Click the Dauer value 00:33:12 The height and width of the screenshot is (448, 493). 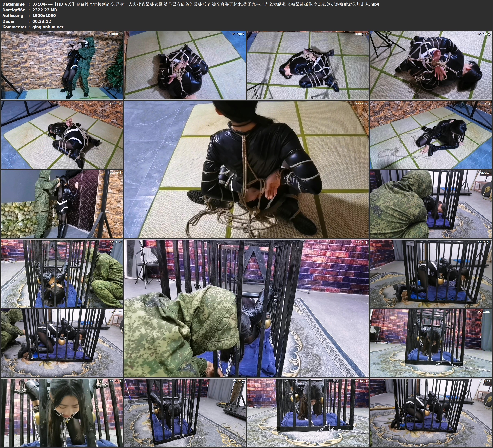coord(42,21)
